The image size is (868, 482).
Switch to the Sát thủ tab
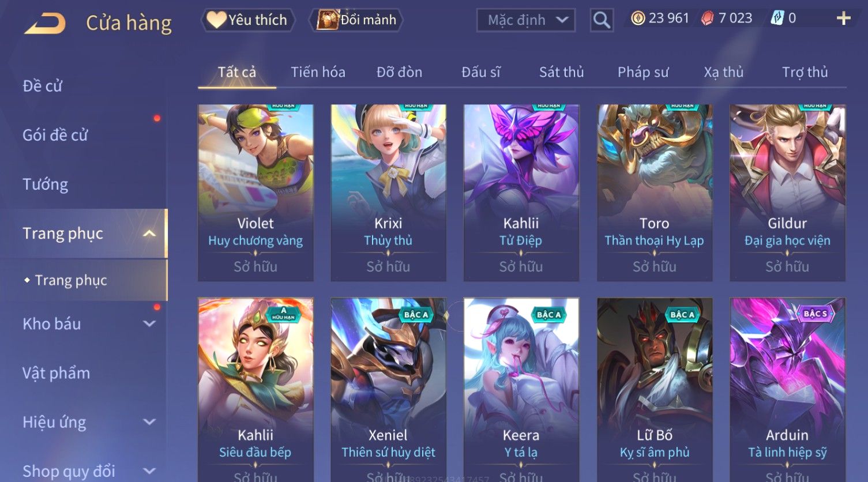(x=561, y=72)
